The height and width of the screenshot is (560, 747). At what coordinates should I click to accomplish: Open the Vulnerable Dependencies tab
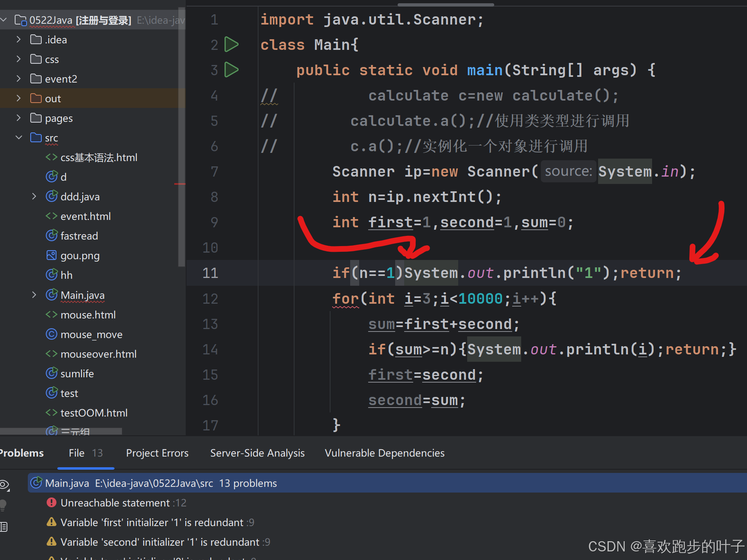click(385, 453)
